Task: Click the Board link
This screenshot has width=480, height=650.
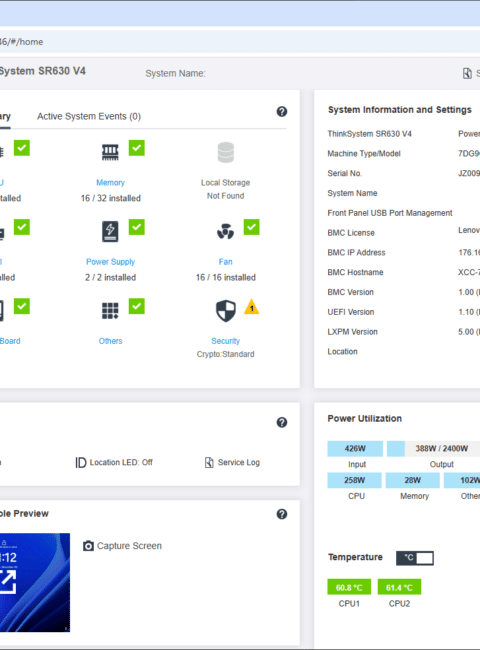Action: pos(10,341)
